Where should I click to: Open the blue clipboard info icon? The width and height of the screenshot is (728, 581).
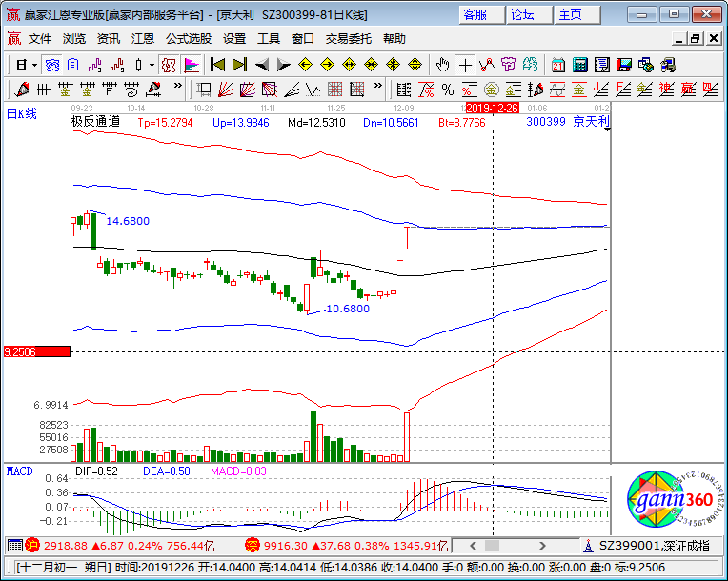click(x=73, y=65)
